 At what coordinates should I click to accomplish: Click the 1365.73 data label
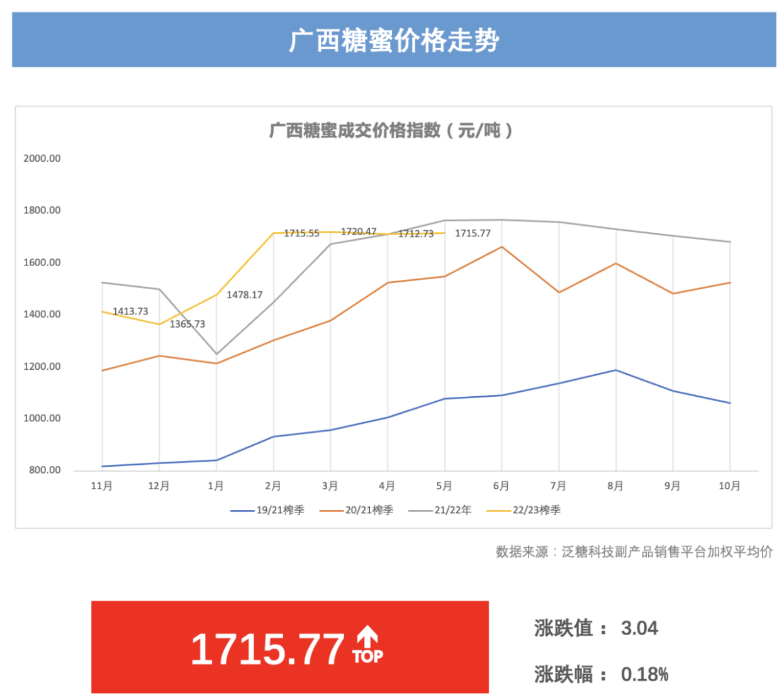pyautogui.click(x=188, y=324)
